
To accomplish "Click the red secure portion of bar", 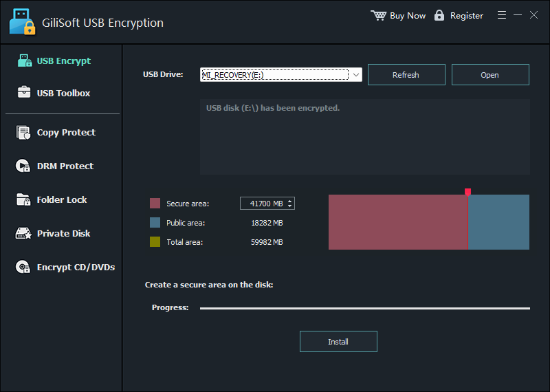I will click(398, 222).
